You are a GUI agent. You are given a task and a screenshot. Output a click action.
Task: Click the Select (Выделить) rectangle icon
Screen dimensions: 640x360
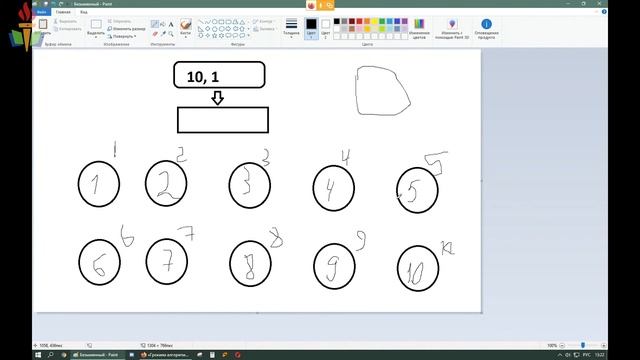coord(96,24)
